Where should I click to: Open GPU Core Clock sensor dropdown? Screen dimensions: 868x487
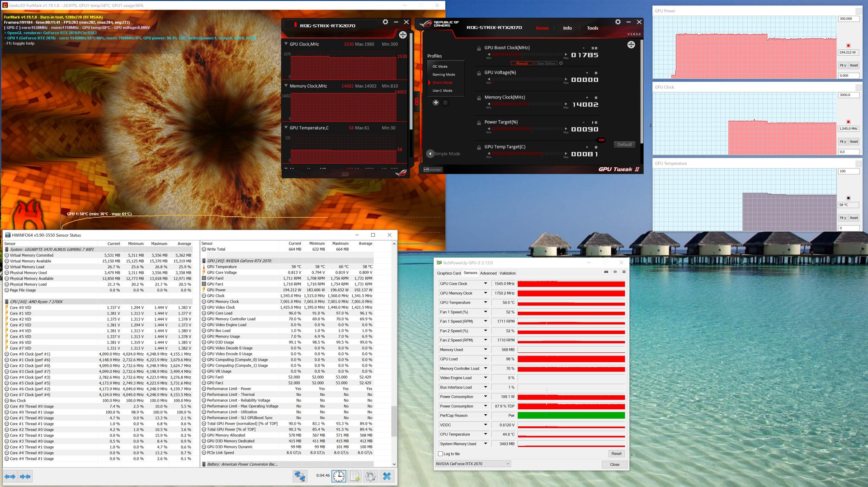(x=486, y=284)
